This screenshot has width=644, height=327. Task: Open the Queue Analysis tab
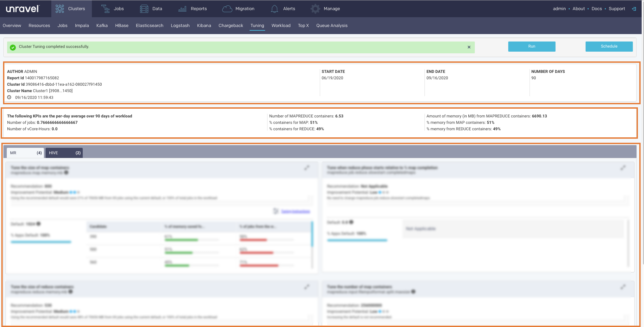click(332, 26)
